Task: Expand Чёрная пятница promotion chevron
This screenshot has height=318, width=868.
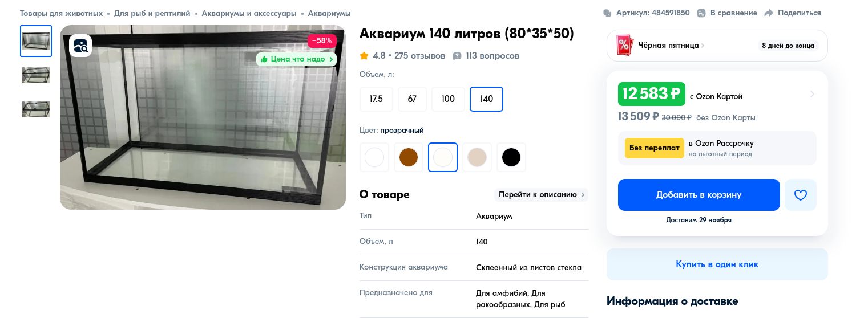Action: click(x=703, y=46)
